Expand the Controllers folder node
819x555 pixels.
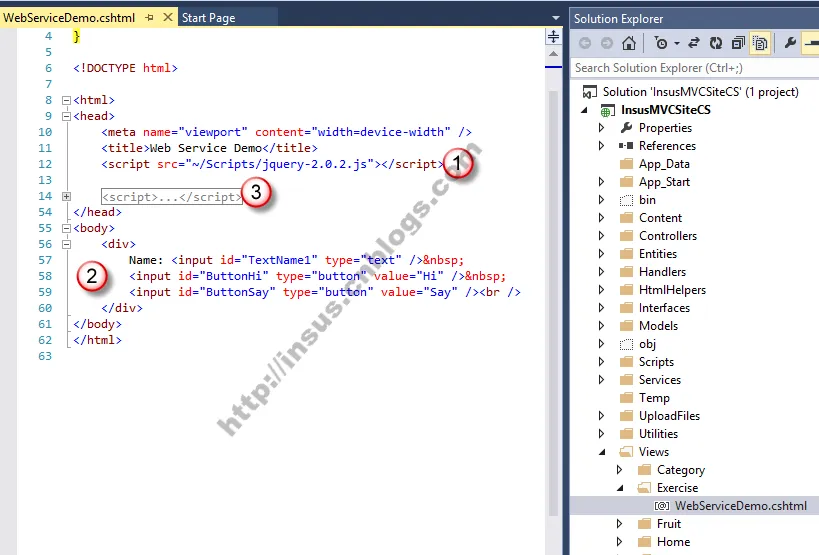pyautogui.click(x=601, y=236)
